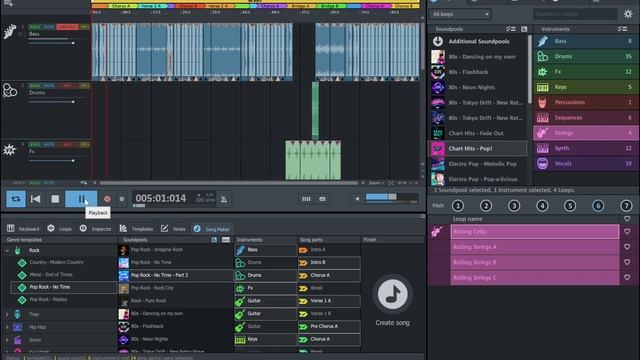This screenshot has height=360, width=640.
Task: Mute the Fx track
Action: point(49,144)
